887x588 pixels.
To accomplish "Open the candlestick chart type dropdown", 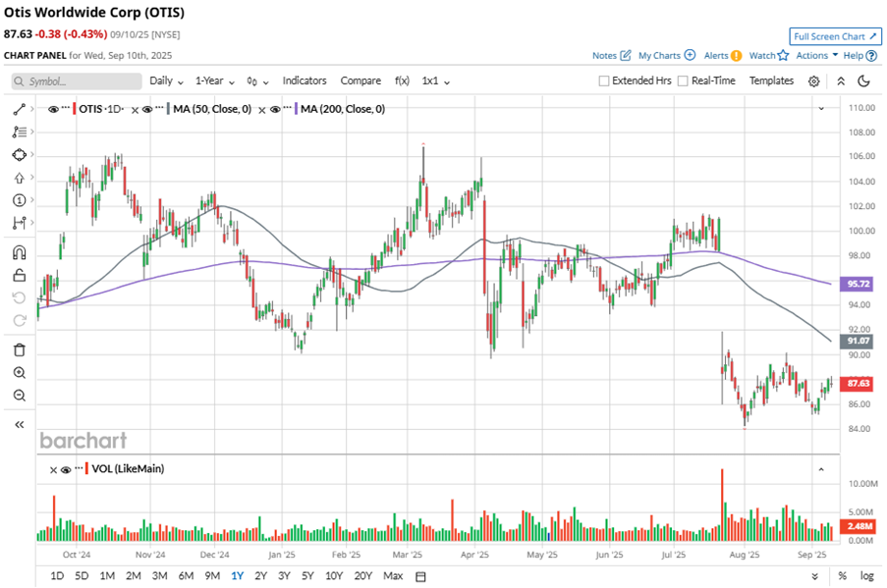I will click(x=257, y=81).
